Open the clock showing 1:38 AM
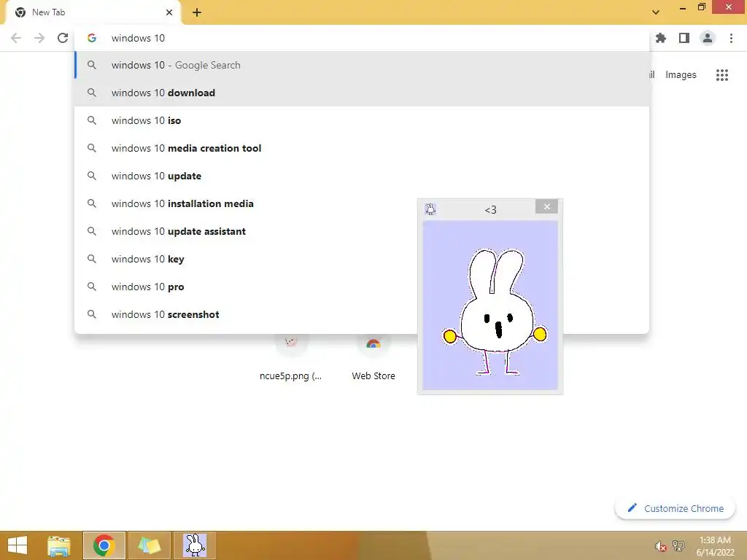This screenshot has width=747, height=560. 715,546
